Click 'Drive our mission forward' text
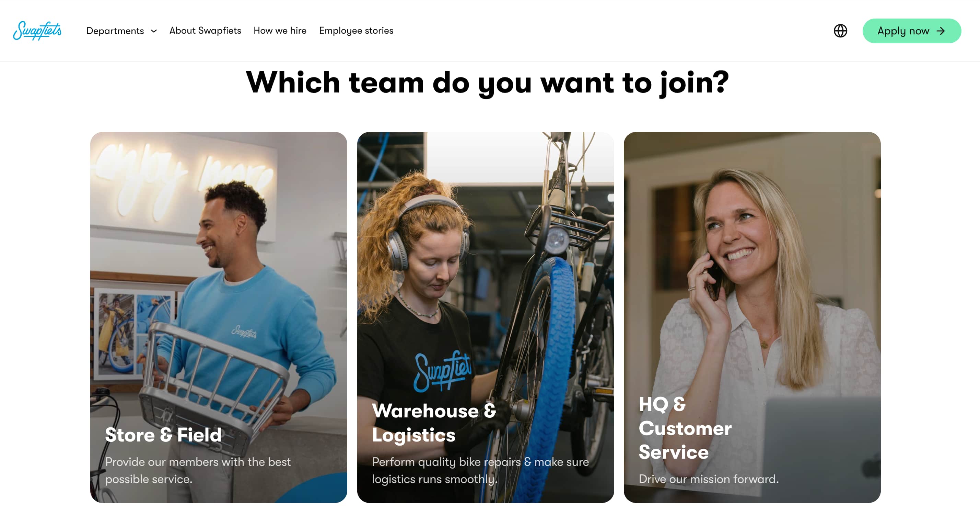This screenshot has height=527, width=980. pyautogui.click(x=708, y=479)
